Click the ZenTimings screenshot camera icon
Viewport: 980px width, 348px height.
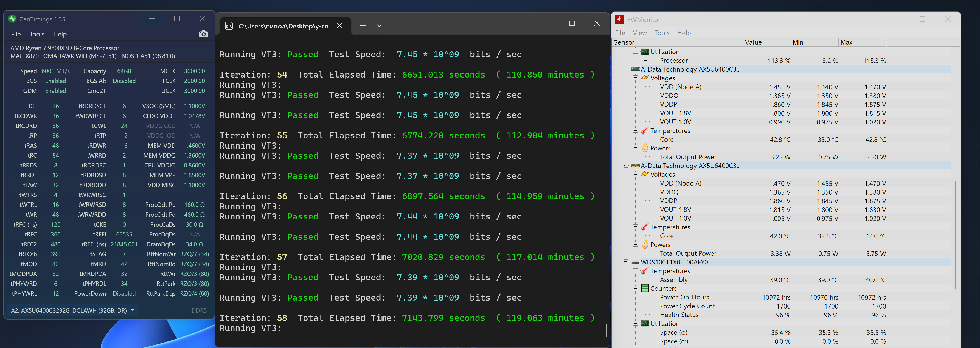pyautogui.click(x=204, y=34)
